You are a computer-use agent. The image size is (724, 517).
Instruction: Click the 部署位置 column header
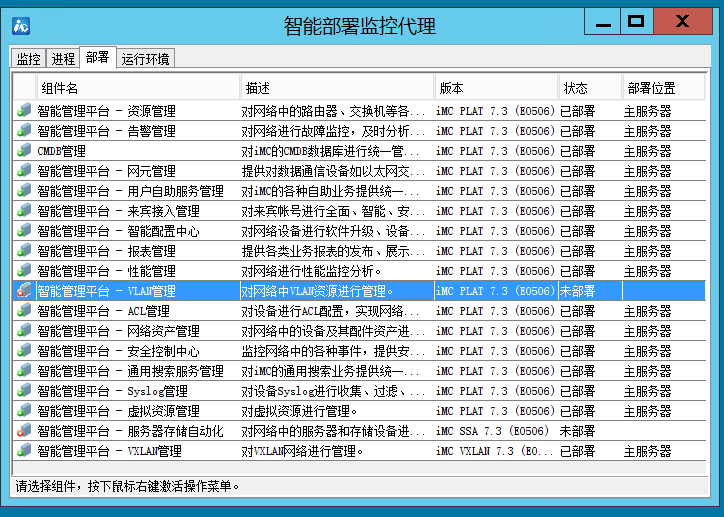tap(664, 88)
